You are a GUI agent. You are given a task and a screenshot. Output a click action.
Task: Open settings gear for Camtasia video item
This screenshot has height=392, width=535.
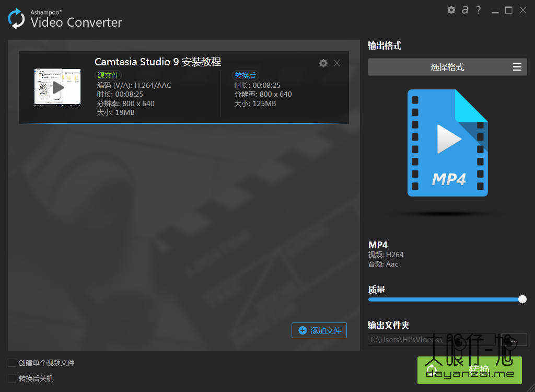tap(323, 63)
